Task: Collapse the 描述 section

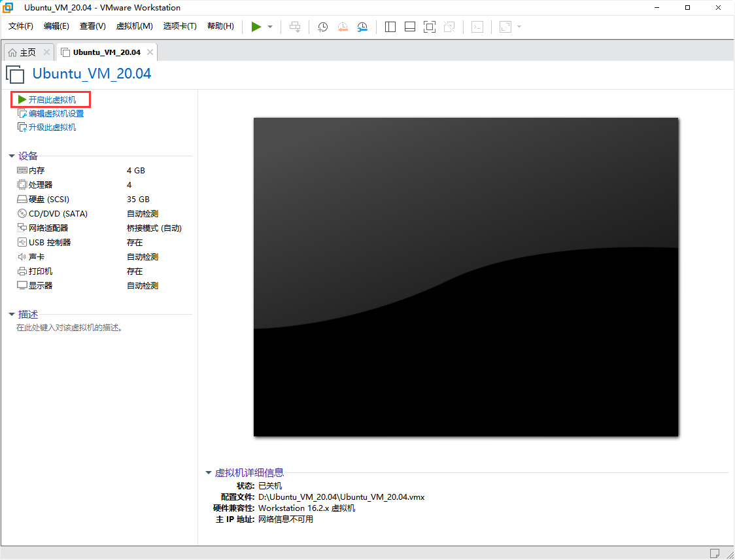Action: click(12, 314)
